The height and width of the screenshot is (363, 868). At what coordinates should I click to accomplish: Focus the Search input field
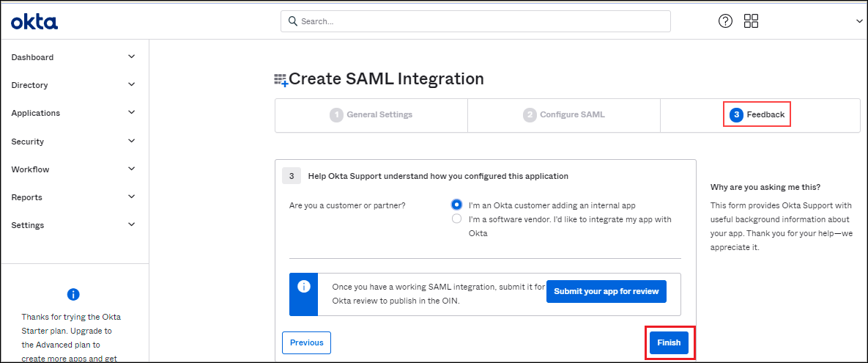pyautogui.click(x=475, y=21)
